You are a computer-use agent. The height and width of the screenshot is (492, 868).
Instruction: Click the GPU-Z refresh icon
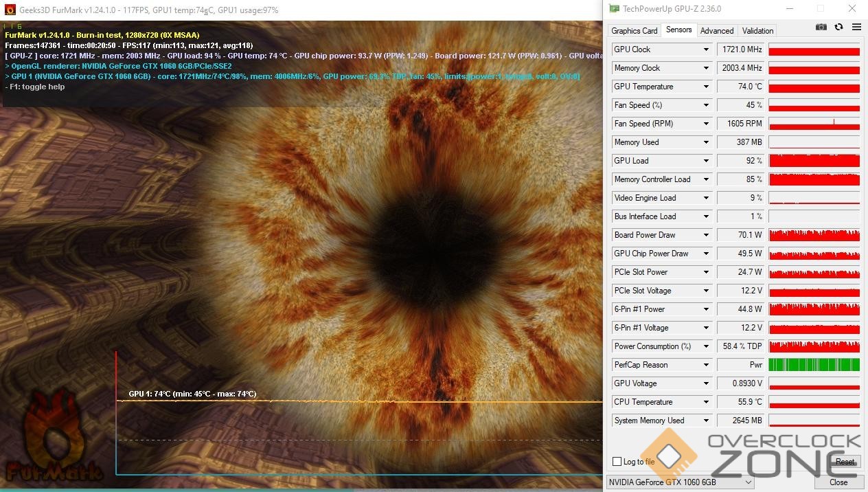tap(838, 27)
